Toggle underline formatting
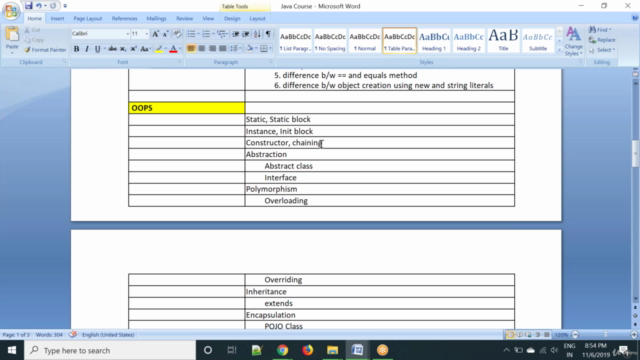 coord(97,49)
